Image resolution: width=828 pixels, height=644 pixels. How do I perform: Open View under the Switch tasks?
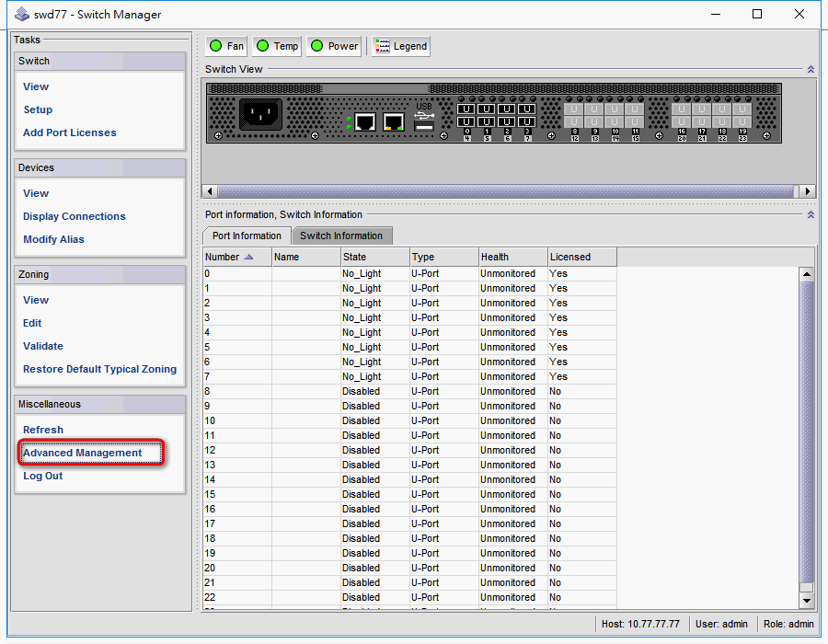[36, 86]
